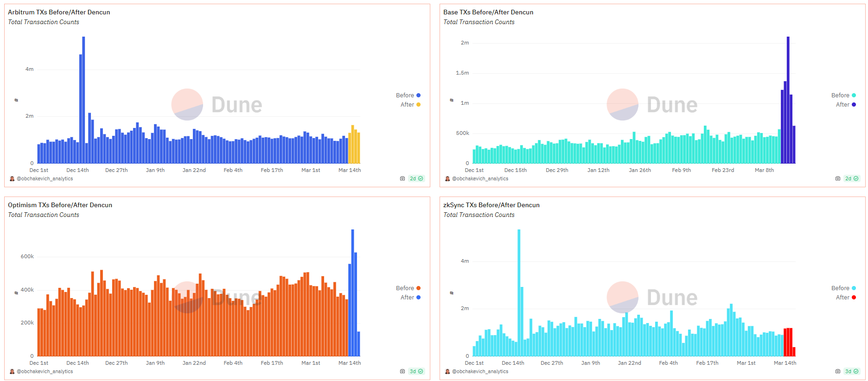Click the camera screenshot icon in the Base chart

837,178
